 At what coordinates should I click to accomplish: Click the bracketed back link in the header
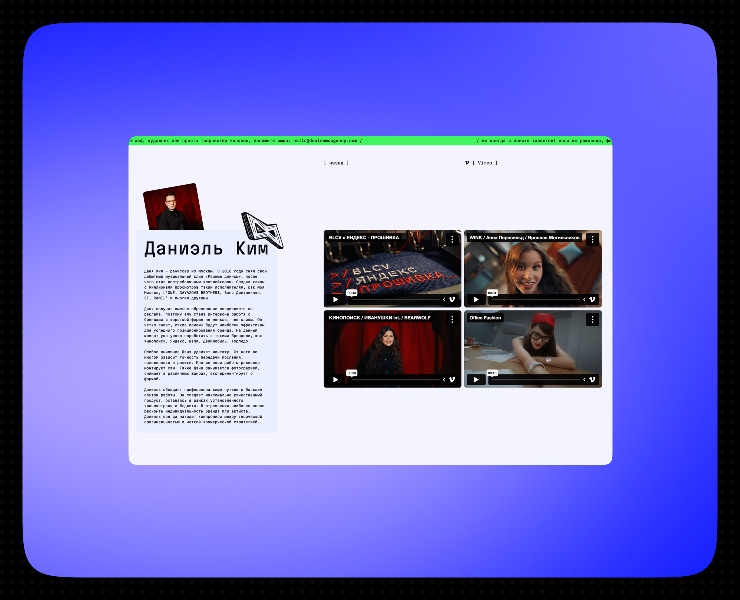coord(336,163)
